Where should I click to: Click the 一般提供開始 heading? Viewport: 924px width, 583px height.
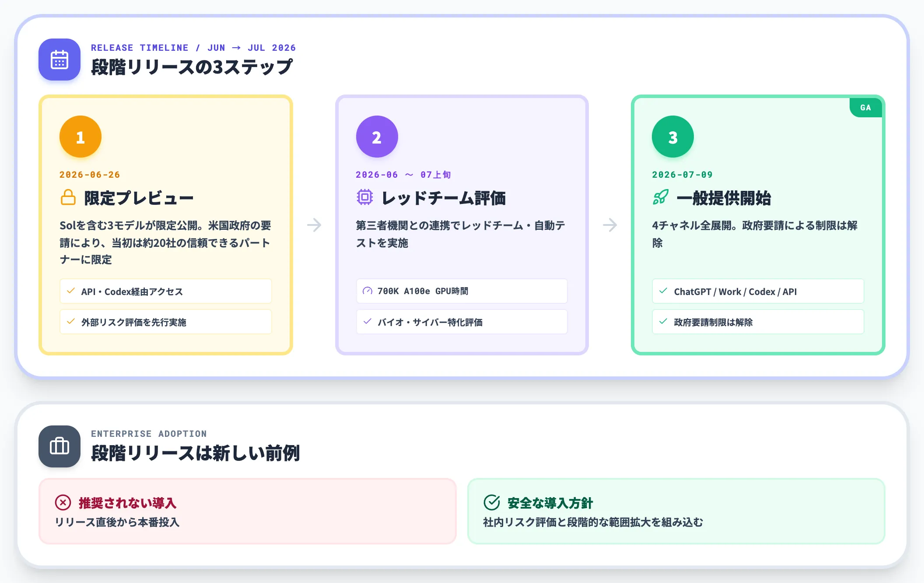[724, 198]
